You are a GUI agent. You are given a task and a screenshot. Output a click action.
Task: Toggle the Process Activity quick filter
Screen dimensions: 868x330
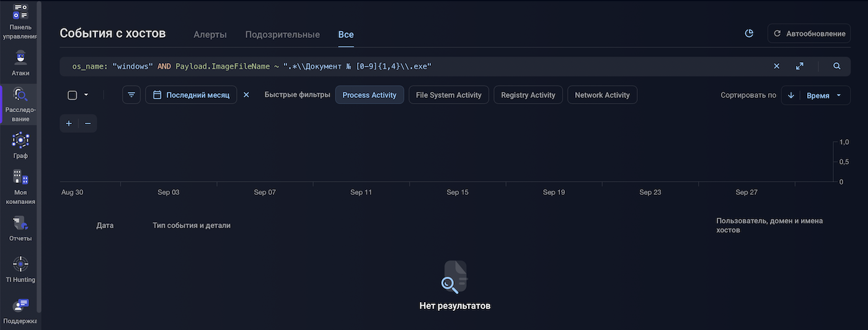point(370,95)
